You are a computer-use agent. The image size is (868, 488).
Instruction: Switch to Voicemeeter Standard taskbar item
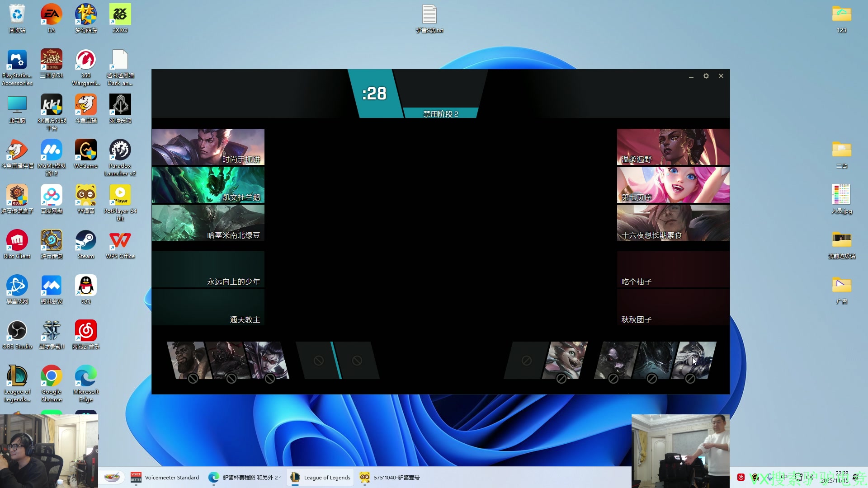click(x=165, y=477)
